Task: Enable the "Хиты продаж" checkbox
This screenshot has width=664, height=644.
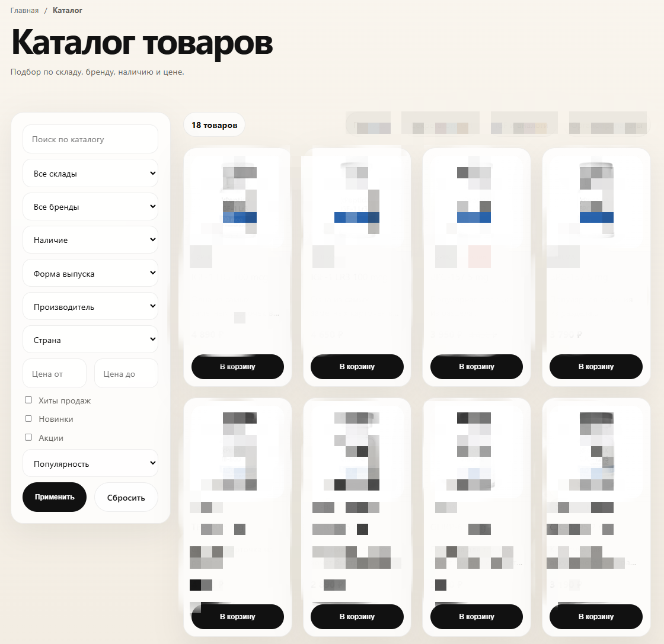Action: [x=28, y=400]
